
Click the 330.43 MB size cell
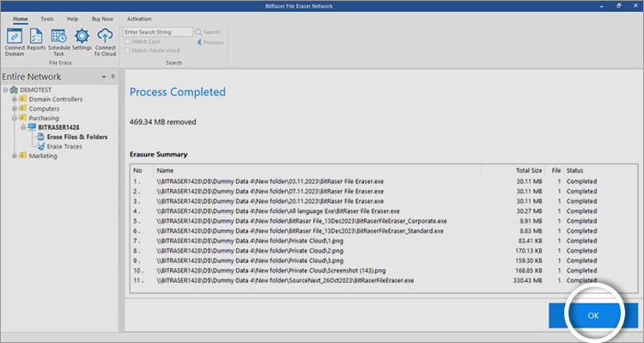(x=527, y=280)
